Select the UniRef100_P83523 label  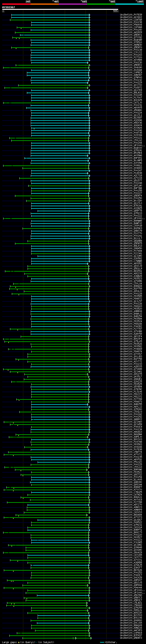pyautogui.click(x=131, y=278)
